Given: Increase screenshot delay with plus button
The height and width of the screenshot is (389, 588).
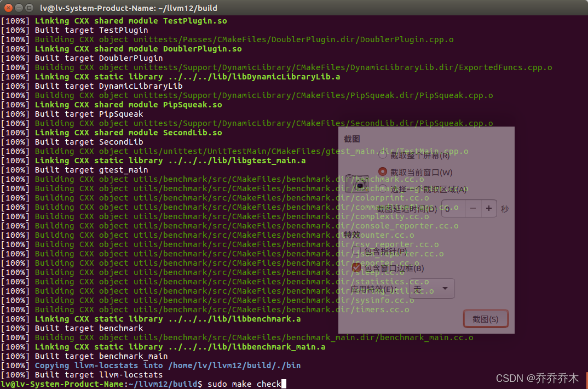Looking at the screenshot, I should pos(489,209).
